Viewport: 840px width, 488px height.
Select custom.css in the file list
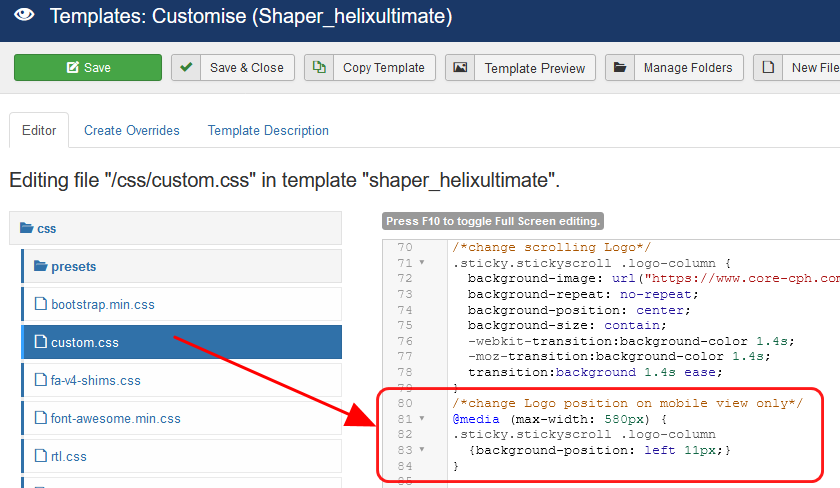tap(84, 343)
